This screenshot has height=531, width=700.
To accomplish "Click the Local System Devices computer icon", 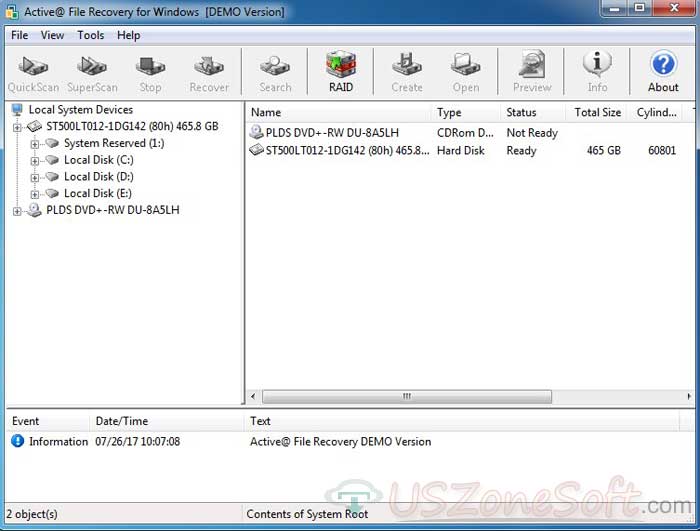I will click(17, 110).
